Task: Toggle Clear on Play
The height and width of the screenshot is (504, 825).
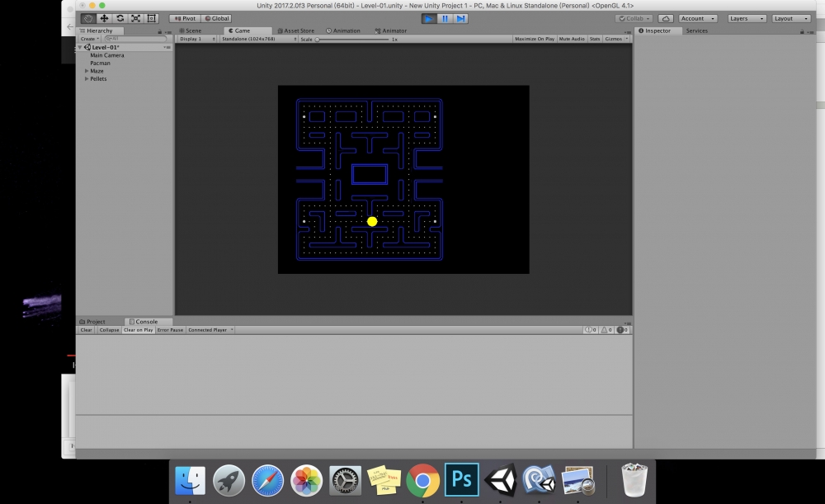Action: coord(138,330)
